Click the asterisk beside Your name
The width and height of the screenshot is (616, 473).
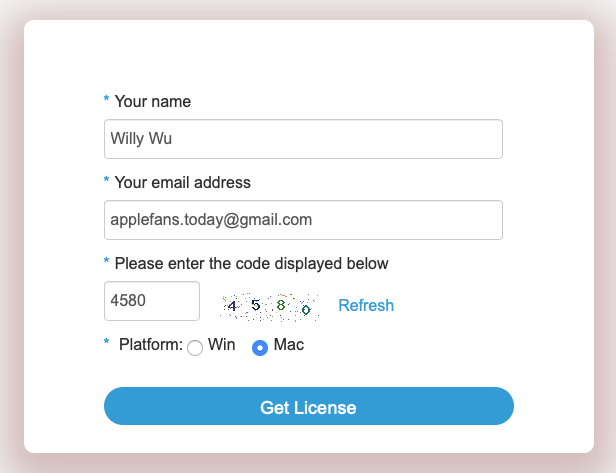click(107, 101)
